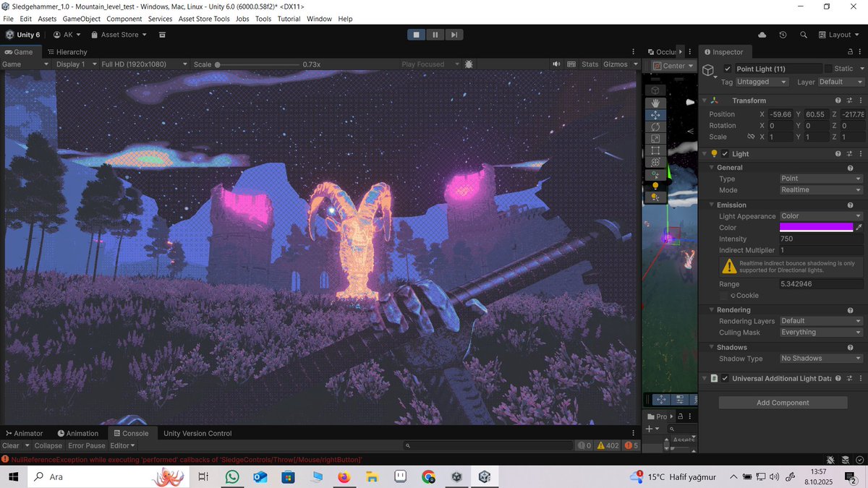Toggle the Stats overlay button
This screenshot has height=488, width=868.
pyautogui.click(x=590, y=64)
